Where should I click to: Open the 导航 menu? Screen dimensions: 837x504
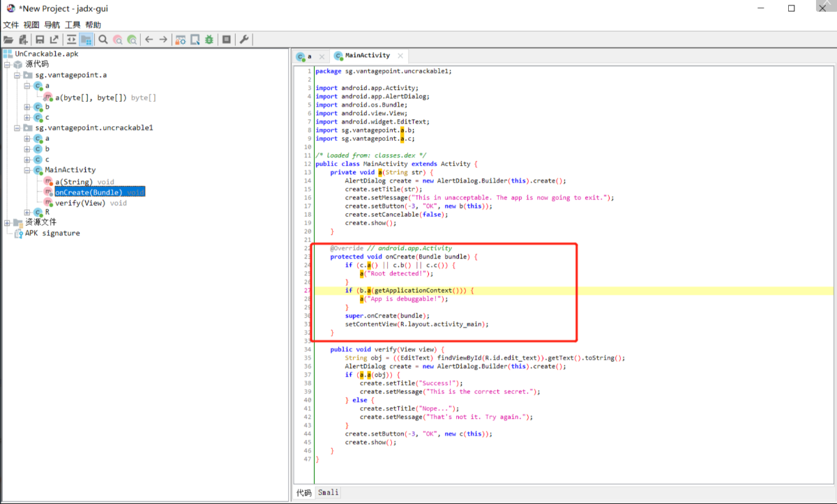(52, 24)
